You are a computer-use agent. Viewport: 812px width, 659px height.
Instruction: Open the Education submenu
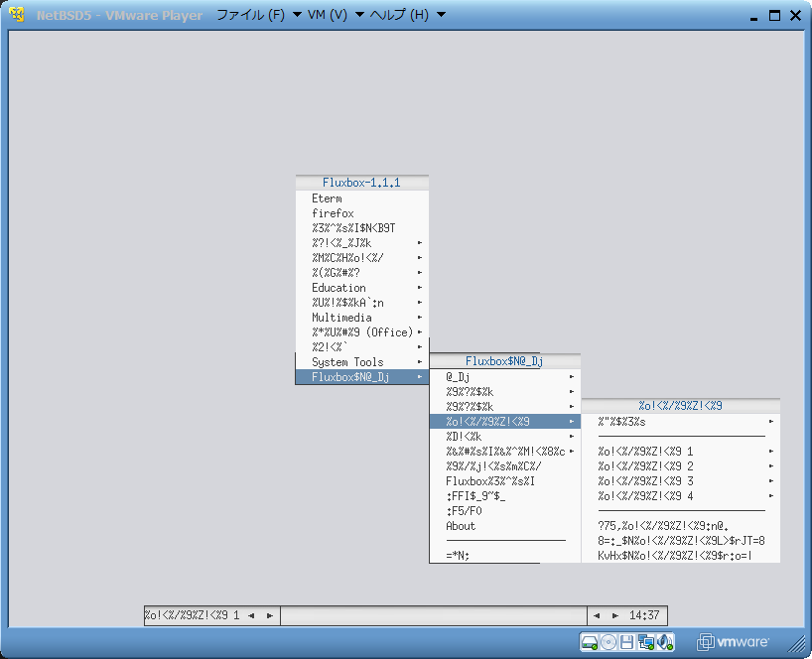362,288
